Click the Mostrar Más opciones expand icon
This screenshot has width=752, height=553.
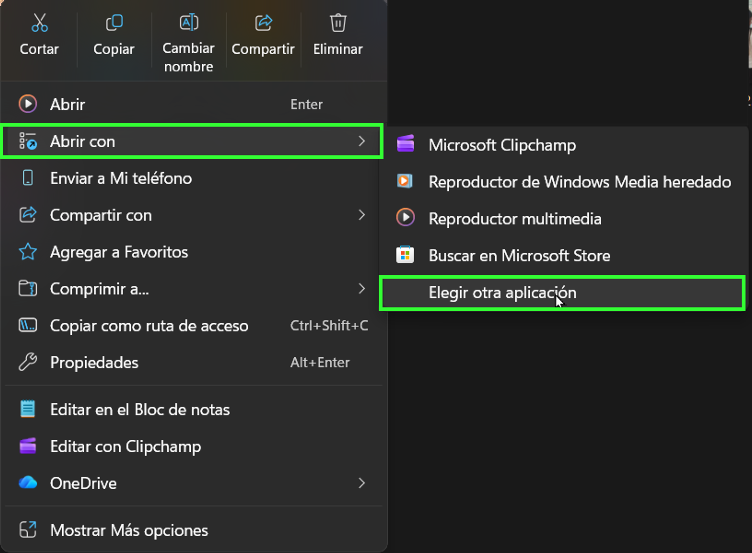[x=28, y=530]
